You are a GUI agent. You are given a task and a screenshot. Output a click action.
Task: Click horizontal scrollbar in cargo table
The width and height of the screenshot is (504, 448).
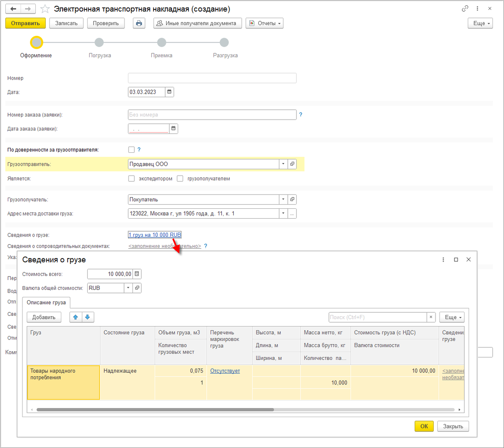click(x=155, y=410)
